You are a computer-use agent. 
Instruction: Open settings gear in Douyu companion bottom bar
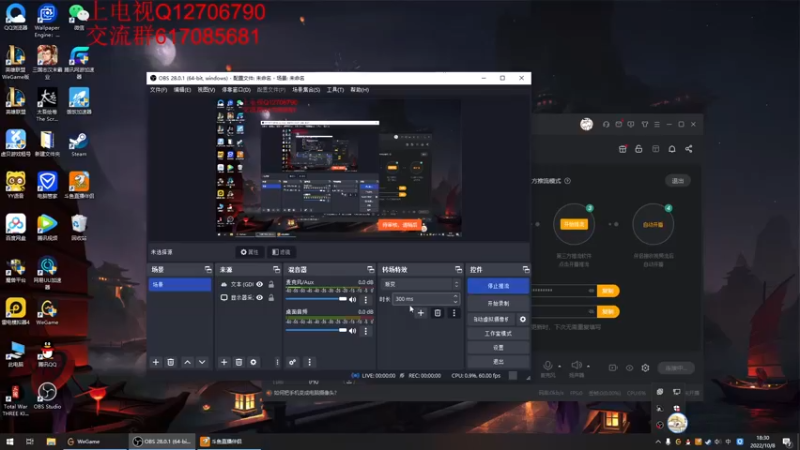[645, 368]
